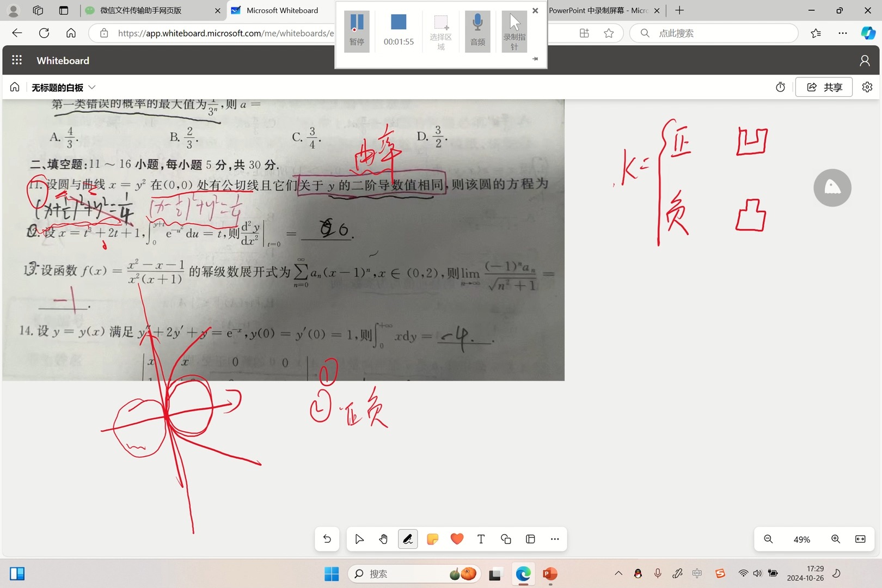Open the Windows Start menu
This screenshot has width=882, height=588.
click(332, 573)
